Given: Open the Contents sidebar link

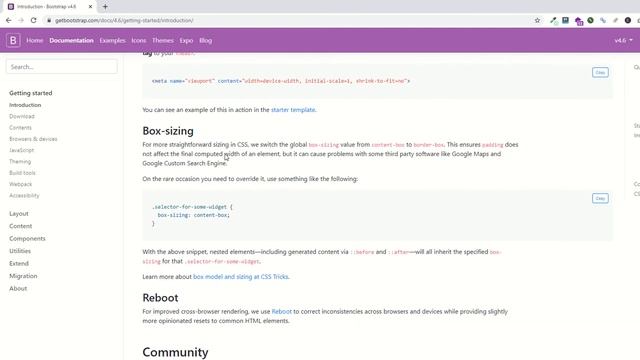Looking at the screenshot, I should [x=20, y=128].
